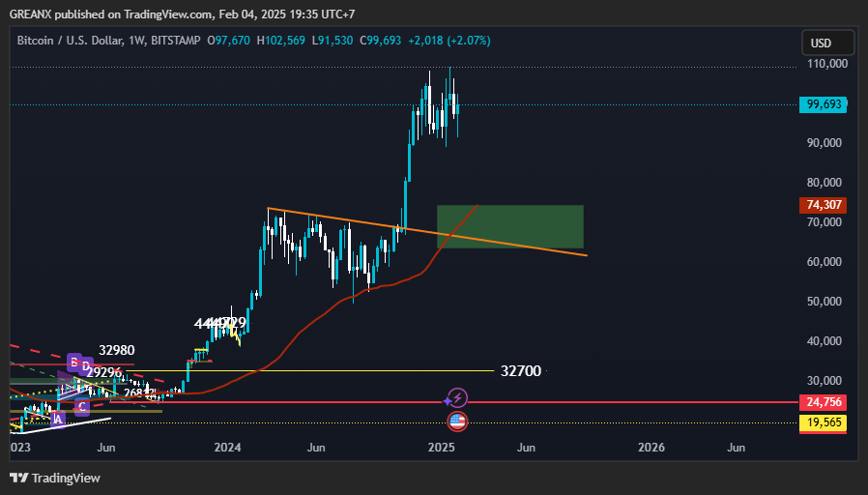
Task: Select the green target zone rectangle
Action: click(509, 226)
